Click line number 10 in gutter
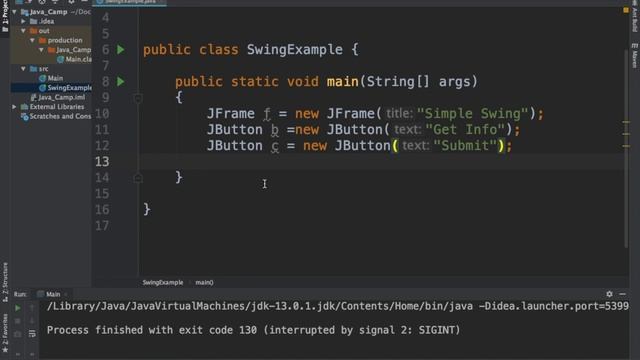Screen dimensions: 640x360 point(102,113)
